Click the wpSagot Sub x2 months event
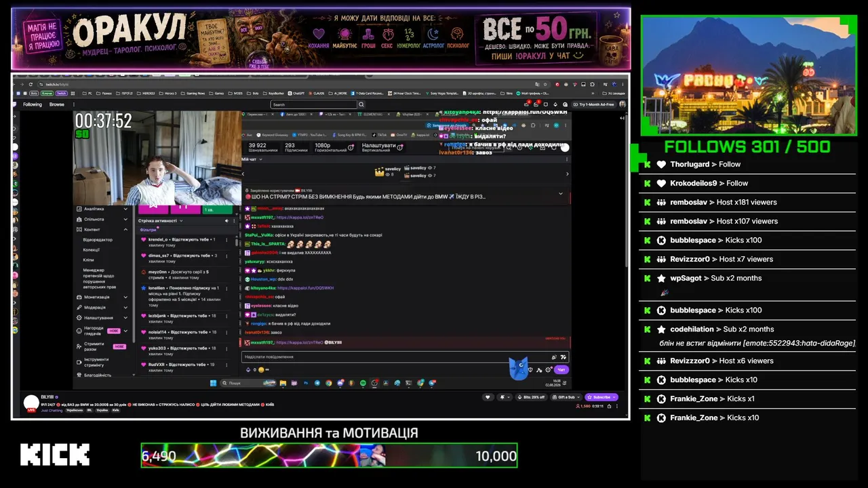The height and width of the screenshot is (488, 868). tap(747, 284)
